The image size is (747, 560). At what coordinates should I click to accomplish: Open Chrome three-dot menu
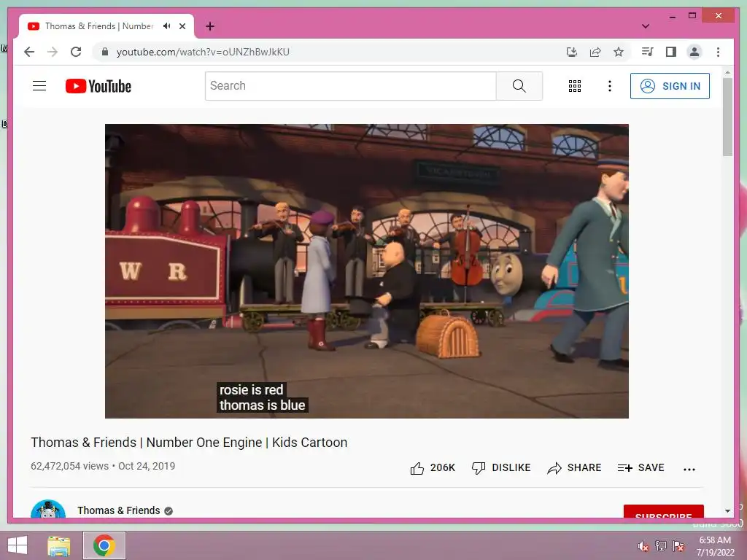[x=718, y=52]
